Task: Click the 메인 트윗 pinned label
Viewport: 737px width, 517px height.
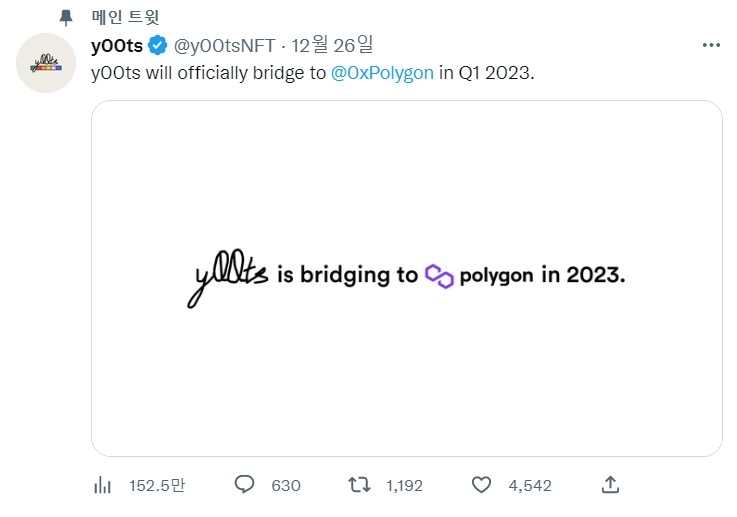Action: 125,17
